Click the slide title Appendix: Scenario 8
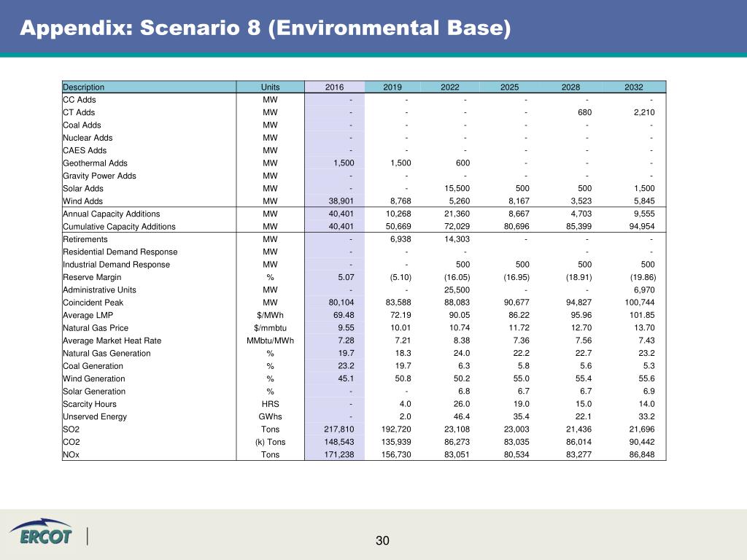The width and height of the screenshot is (747, 560). (x=266, y=28)
